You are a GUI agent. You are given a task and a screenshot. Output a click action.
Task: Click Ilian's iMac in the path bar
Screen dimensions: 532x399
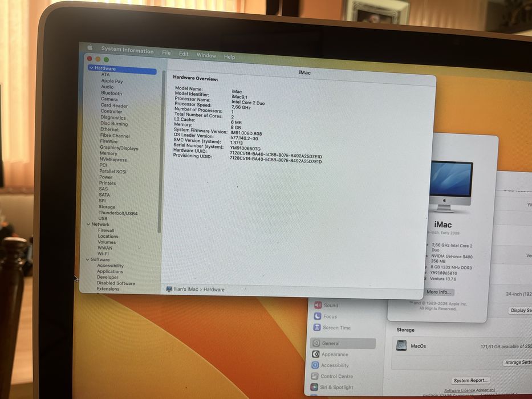[x=186, y=289]
